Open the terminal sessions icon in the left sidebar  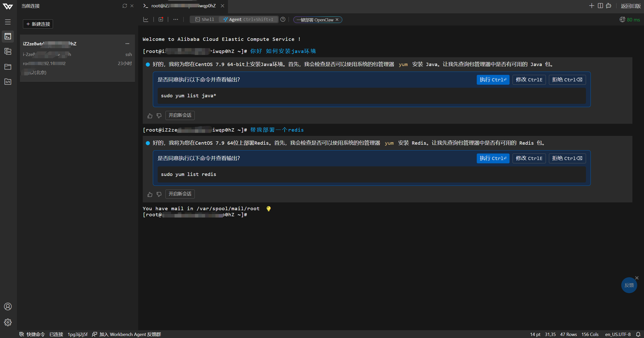pyautogui.click(x=8, y=37)
